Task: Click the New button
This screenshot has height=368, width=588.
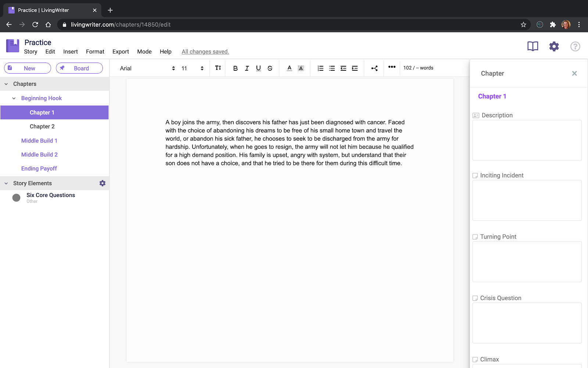Action: pos(28,68)
